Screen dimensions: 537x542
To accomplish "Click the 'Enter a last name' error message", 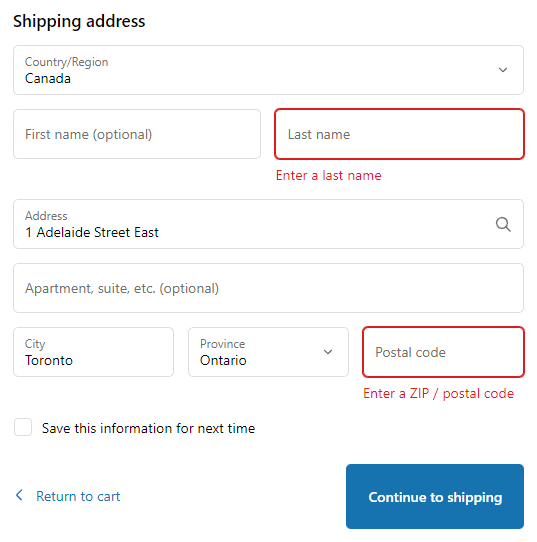I will tap(328, 175).
